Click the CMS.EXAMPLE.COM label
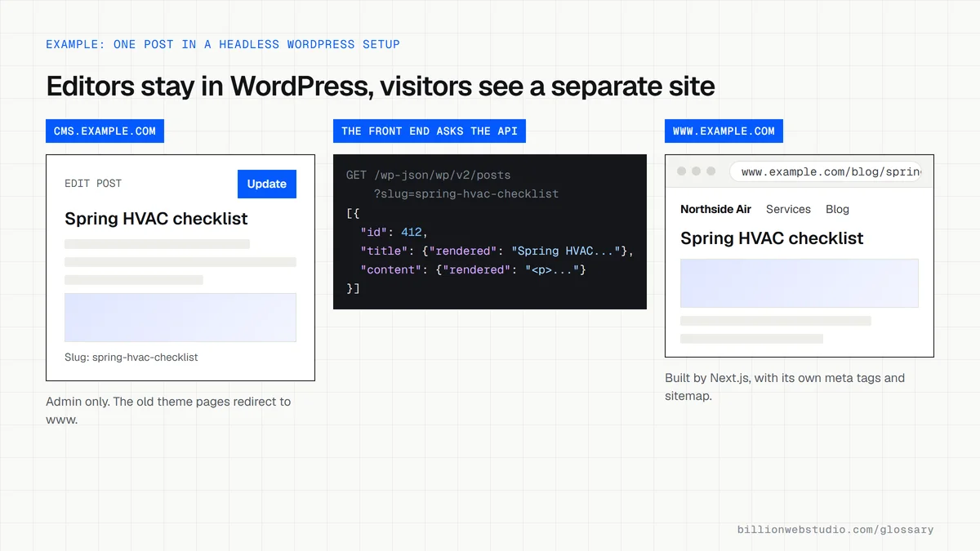Viewport: 980px width, 551px height. click(x=105, y=131)
